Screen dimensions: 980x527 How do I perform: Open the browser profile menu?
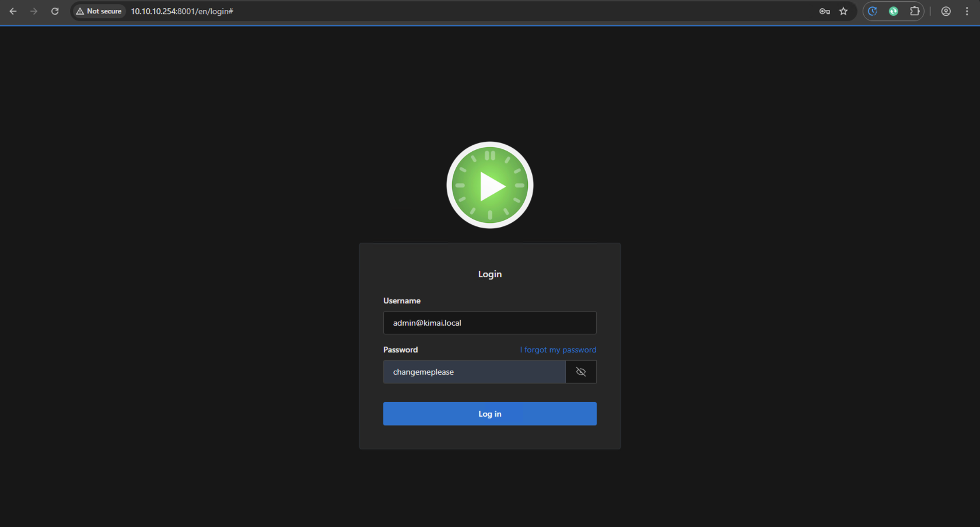946,11
